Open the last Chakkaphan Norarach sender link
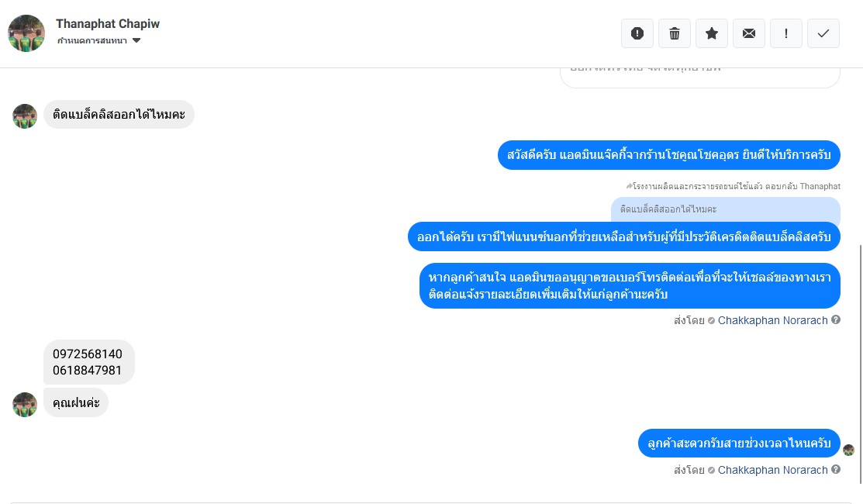863x504 pixels. point(772,470)
